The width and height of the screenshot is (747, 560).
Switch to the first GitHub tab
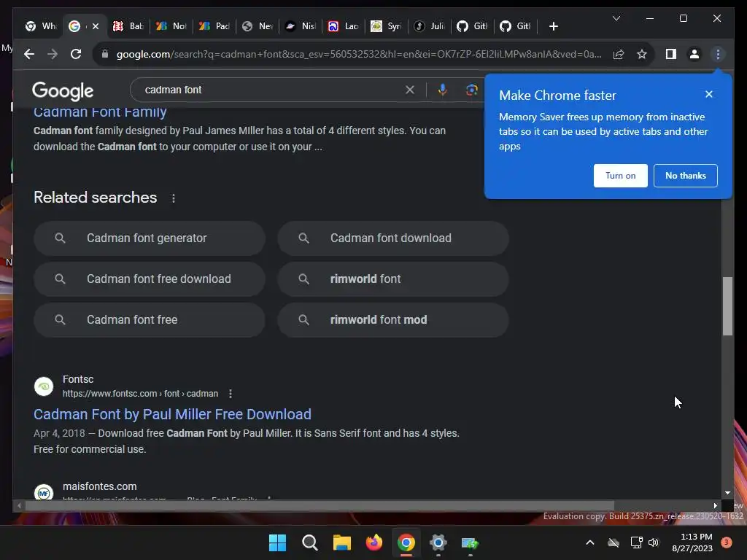point(472,26)
